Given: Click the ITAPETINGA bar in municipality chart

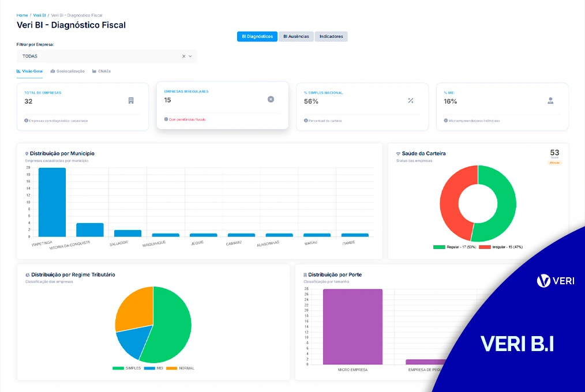Looking at the screenshot, I should coord(52,202).
